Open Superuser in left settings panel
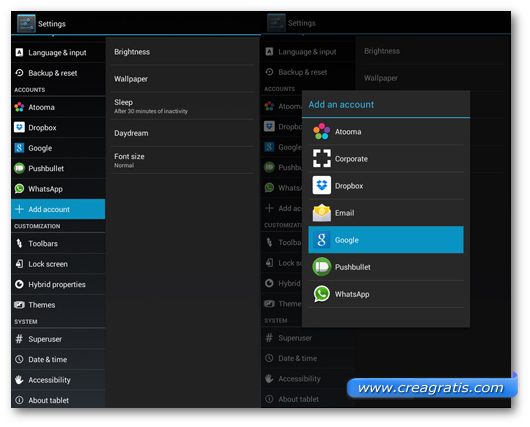 (x=58, y=339)
